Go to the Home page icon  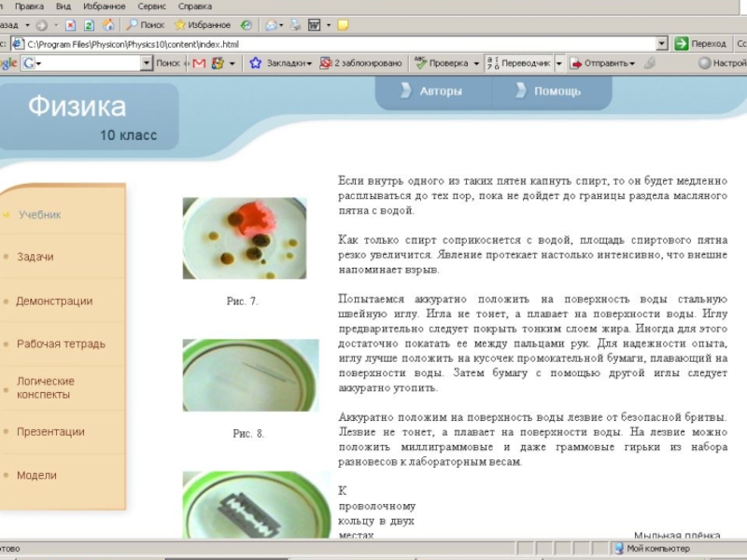[x=108, y=25]
